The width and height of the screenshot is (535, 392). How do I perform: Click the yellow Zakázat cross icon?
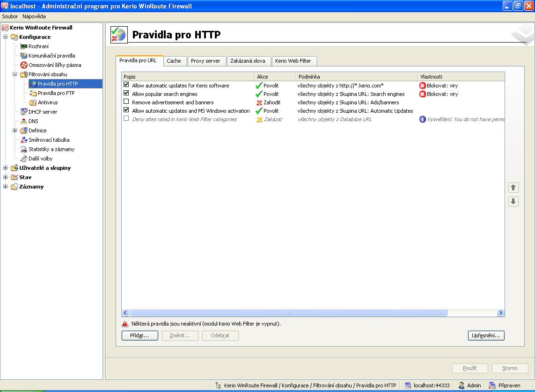click(259, 120)
